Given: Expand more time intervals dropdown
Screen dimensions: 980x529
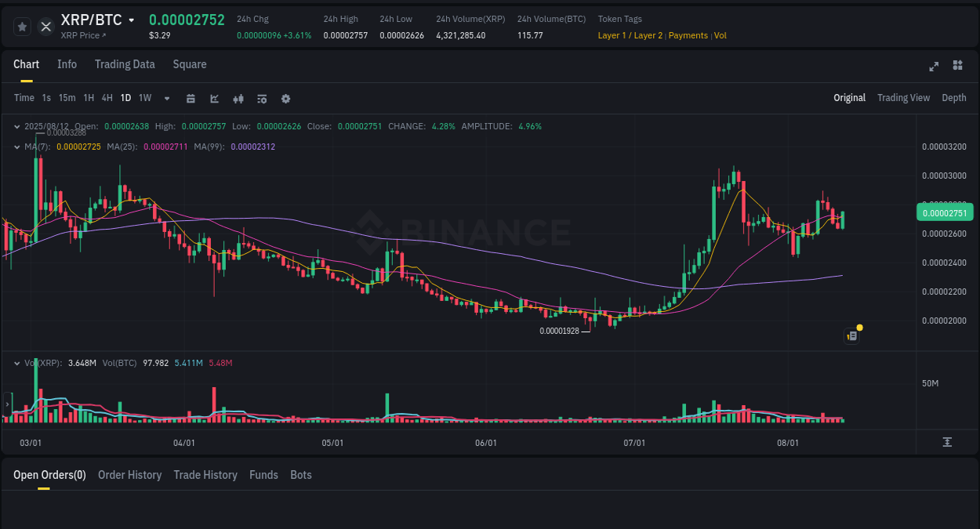Looking at the screenshot, I should [167, 99].
